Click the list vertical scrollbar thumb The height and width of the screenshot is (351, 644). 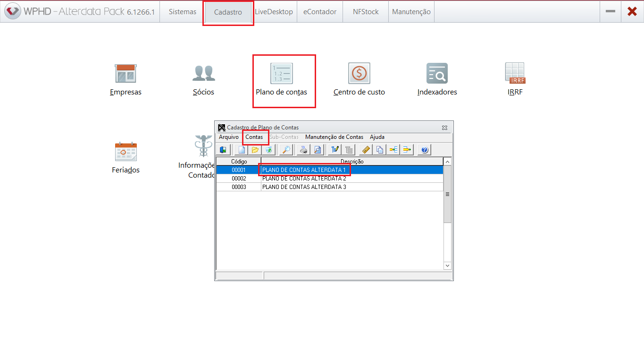tap(448, 194)
